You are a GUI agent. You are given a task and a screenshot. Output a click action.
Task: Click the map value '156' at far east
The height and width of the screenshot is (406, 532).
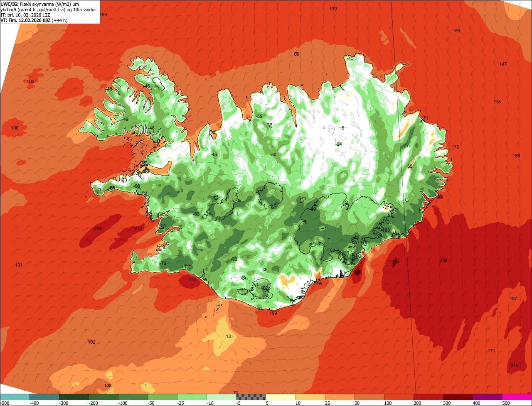pos(516,156)
